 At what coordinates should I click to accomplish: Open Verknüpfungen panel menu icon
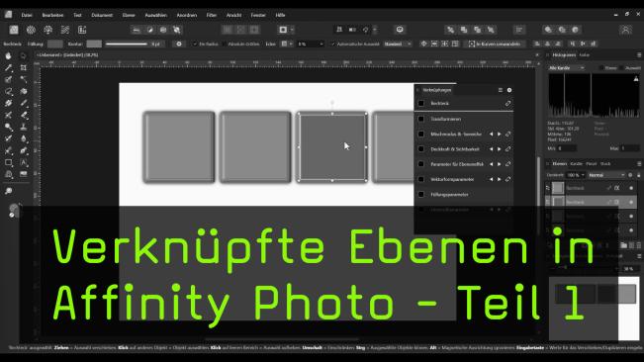point(501,90)
